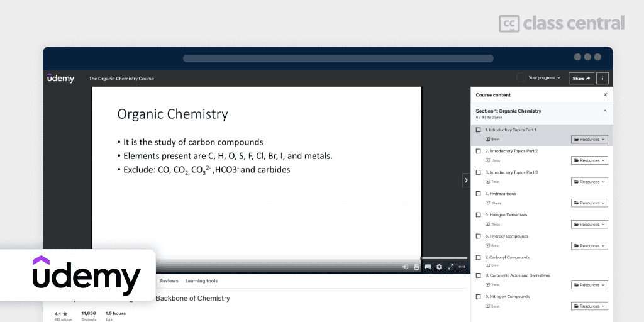Image resolution: width=644 pixels, height=322 pixels.
Task: Mark Introductory Topics Part 1 as complete
Action: tap(478, 130)
